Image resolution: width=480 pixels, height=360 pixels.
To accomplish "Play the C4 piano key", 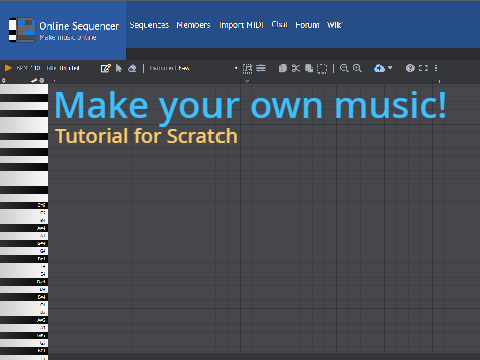I will 24,305.
